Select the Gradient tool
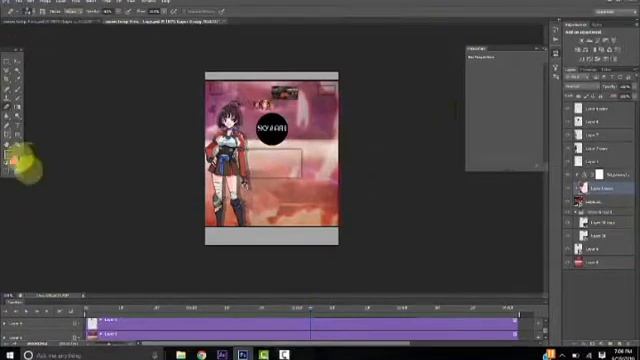The width and height of the screenshot is (640, 360). pyautogui.click(x=17, y=107)
